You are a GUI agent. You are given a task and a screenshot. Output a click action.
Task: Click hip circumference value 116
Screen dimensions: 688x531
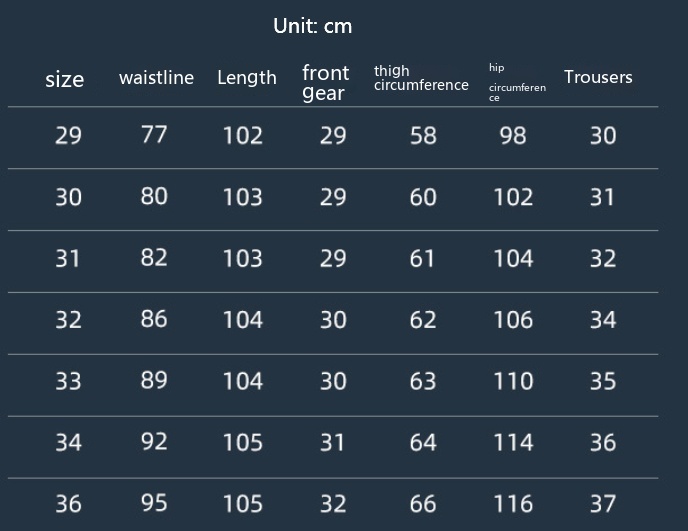[513, 503]
